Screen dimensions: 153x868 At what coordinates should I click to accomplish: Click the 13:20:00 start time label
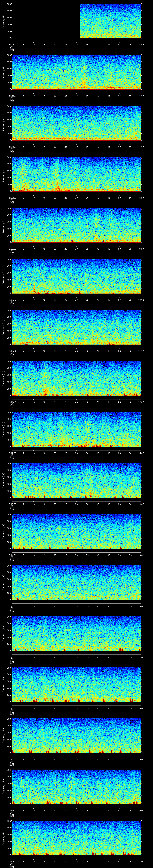click(12, 861)
